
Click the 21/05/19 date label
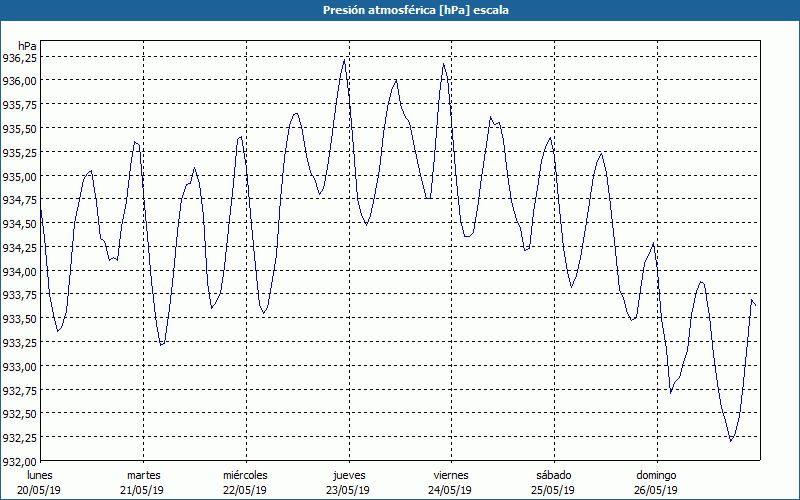(x=142, y=490)
